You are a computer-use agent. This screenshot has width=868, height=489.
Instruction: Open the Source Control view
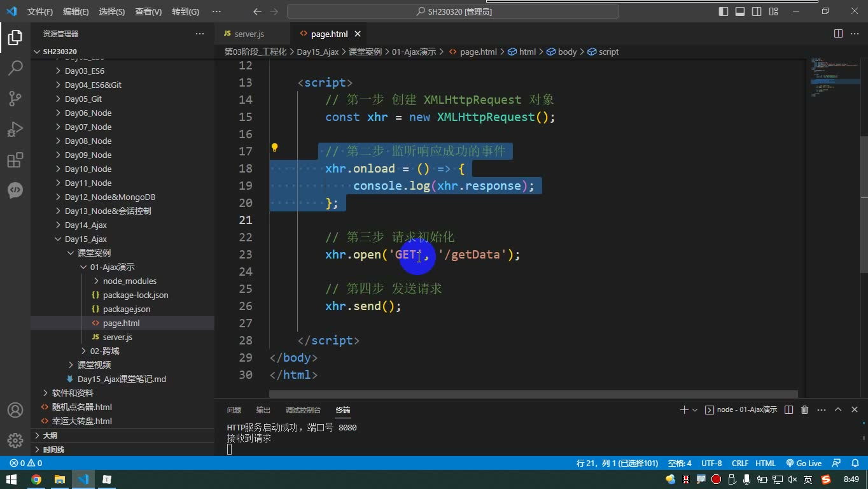(15, 99)
